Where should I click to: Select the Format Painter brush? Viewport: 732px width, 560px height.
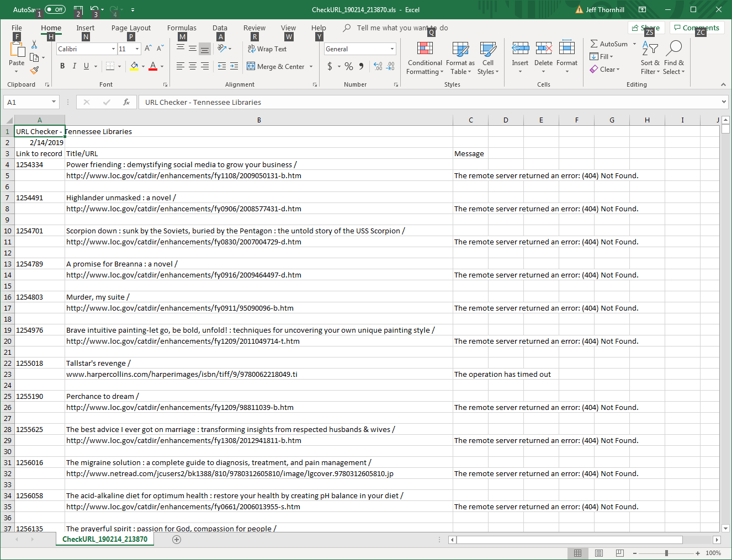34,70
